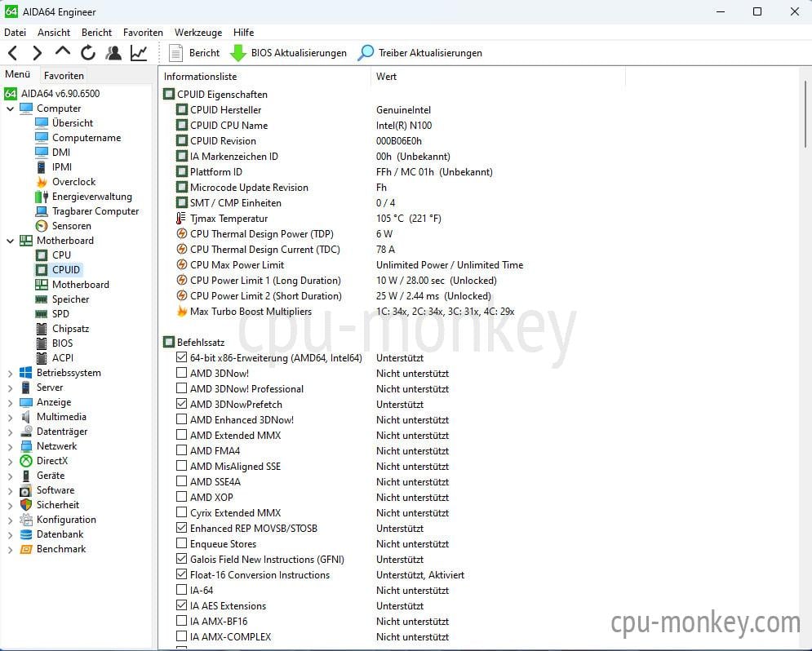Open the Bericht menu

(x=97, y=32)
